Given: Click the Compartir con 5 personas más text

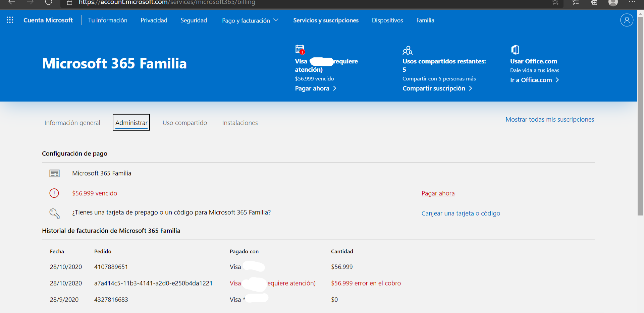Looking at the screenshot, I should (439, 79).
